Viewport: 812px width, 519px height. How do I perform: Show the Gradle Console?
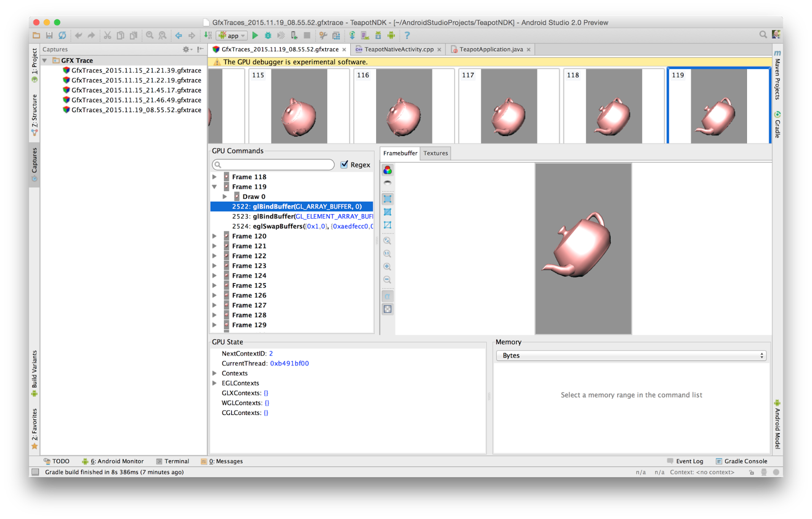click(x=745, y=461)
